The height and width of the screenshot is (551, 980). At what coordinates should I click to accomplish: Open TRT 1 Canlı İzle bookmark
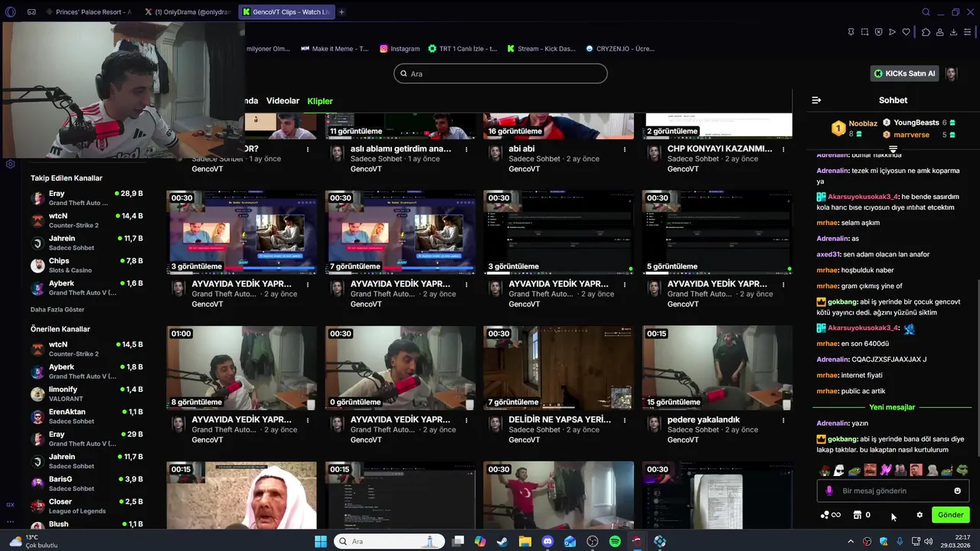(x=462, y=48)
